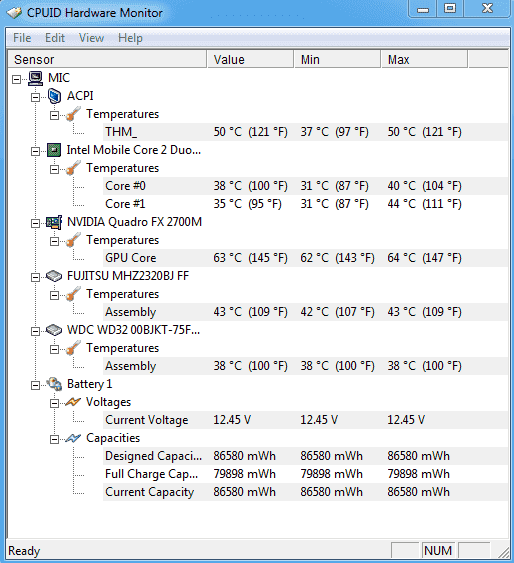This screenshot has height=563, width=514.
Task: Collapse Temperatures under NVIDIA Quadro
Action: [x=54, y=241]
